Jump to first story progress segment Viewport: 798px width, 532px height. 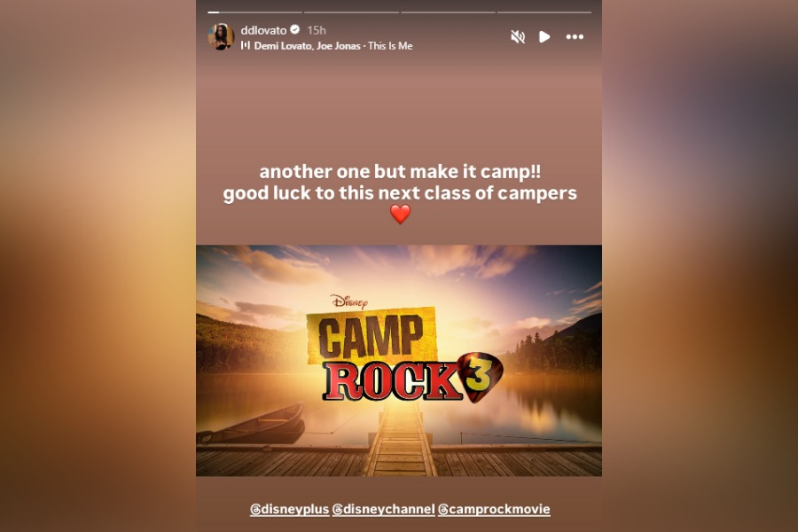[x=255, y=12]
